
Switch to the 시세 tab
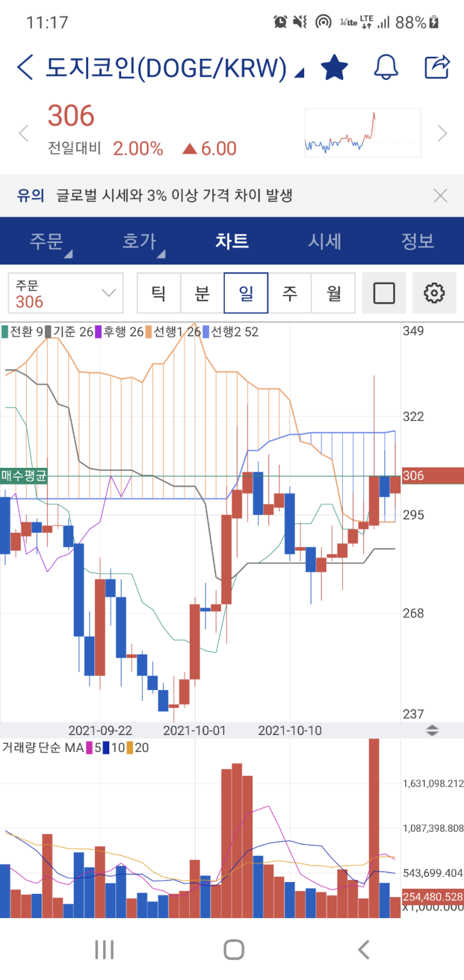pyautogui.click(x=325, y=241)
